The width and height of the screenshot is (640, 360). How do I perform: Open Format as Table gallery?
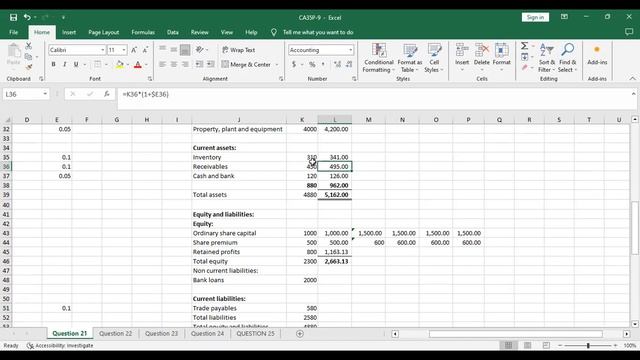point(410,58)
